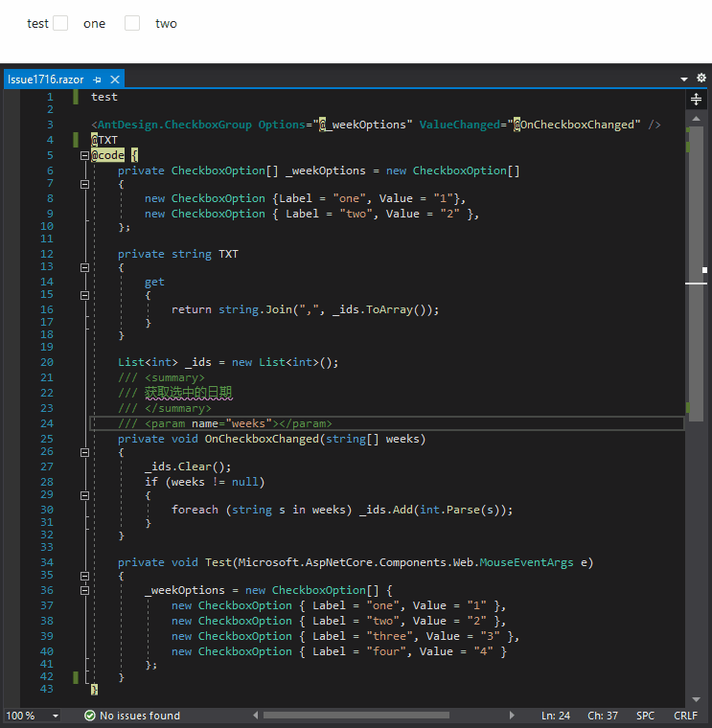Image resolution: width=712 pixels, height=728 pixels.
Task: Click 'MouseEventArgs' in Test method signature
Action: [x=526, y=562]
